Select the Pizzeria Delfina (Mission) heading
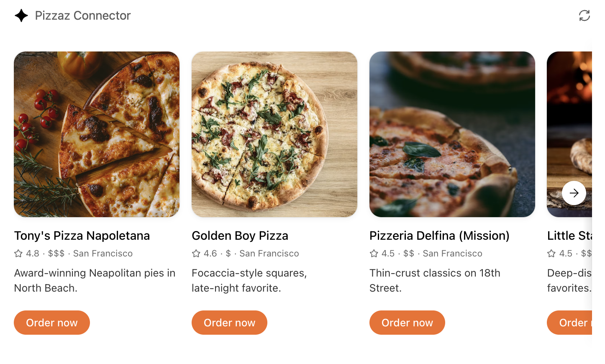Image resolution: width=605 pixels, height=364 pixels. [439, 236]
